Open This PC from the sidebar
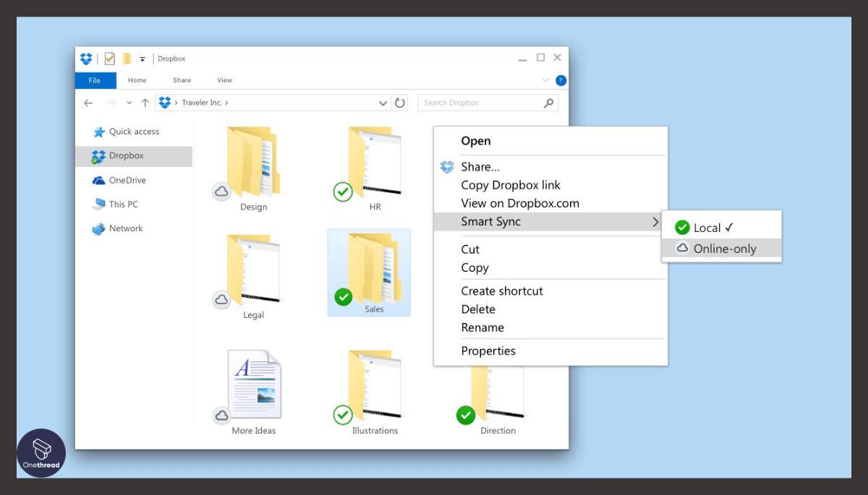868x495 pixels. pos(122,204)
